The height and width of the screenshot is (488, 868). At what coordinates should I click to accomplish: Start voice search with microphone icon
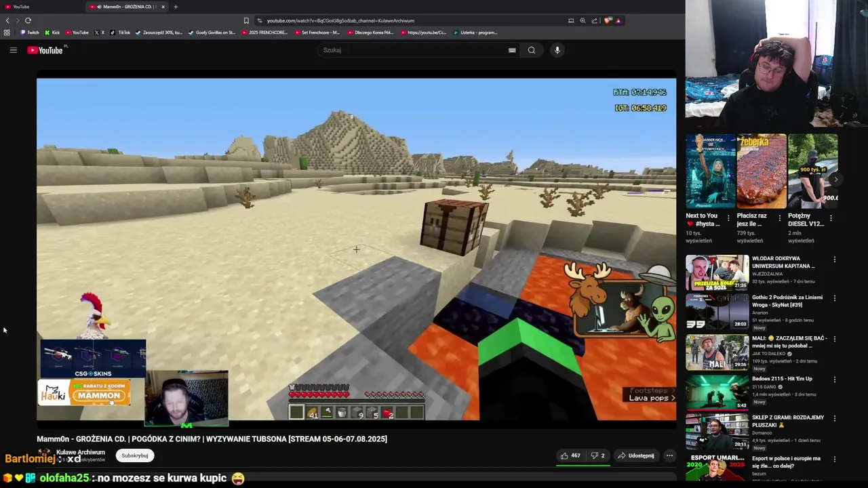click(x=557, y=50)
